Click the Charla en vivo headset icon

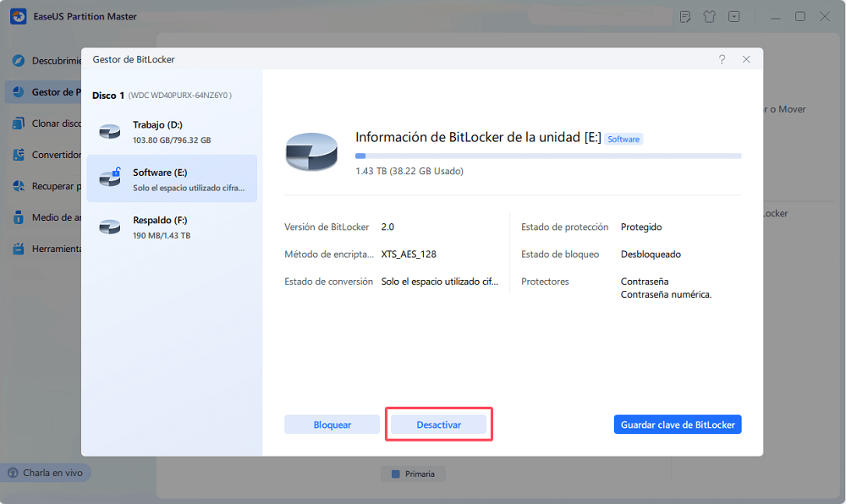coord(13,473)
